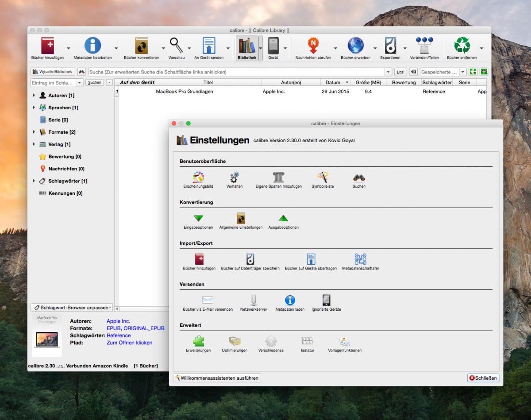531x420 pixels.
Task: Click the Schließen button in Einstellungen
Action: pyautogui.click(x=483, y=378)
